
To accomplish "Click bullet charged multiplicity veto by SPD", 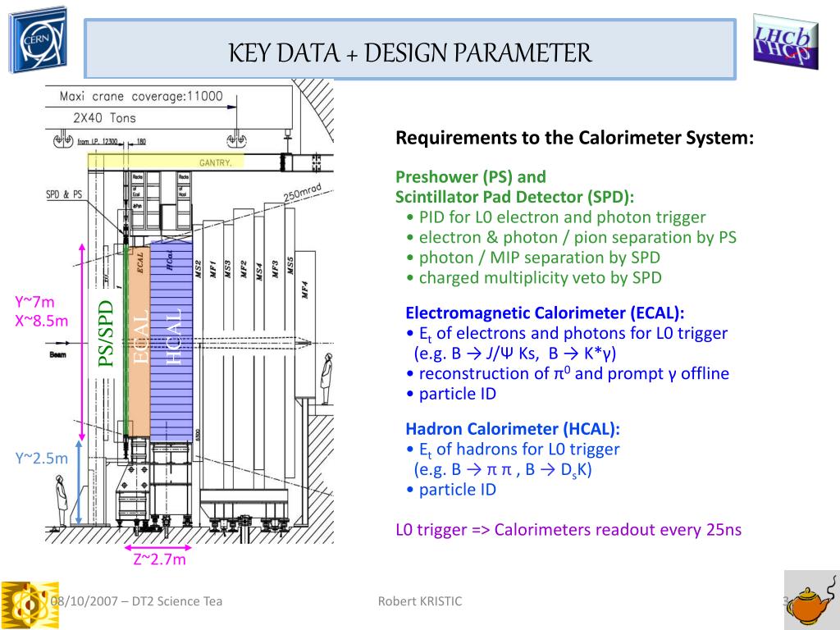I will click(533, 277).
